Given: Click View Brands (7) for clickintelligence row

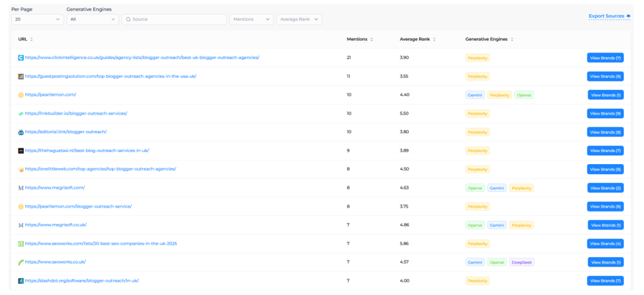Looking at the screenshot, I should [605, 58].
